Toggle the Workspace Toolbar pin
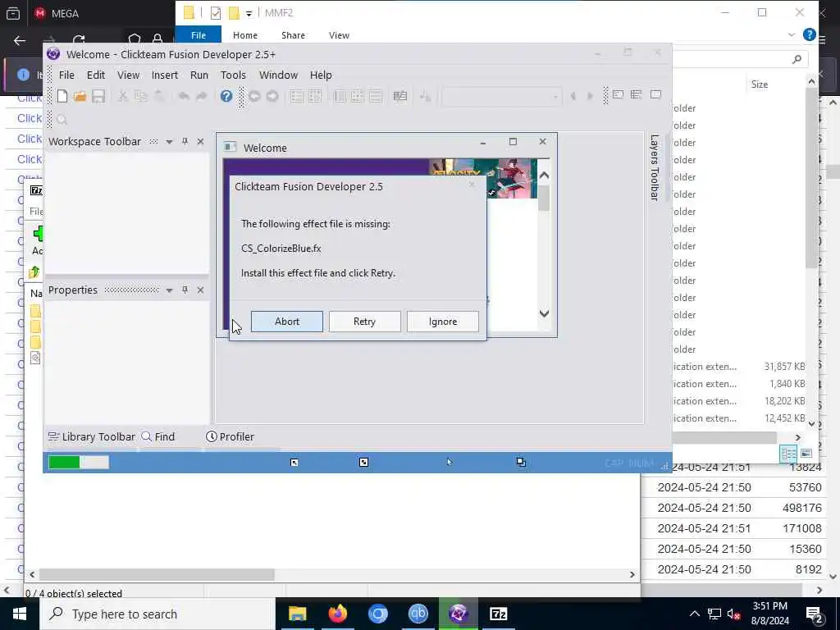 tap(185, 141)
